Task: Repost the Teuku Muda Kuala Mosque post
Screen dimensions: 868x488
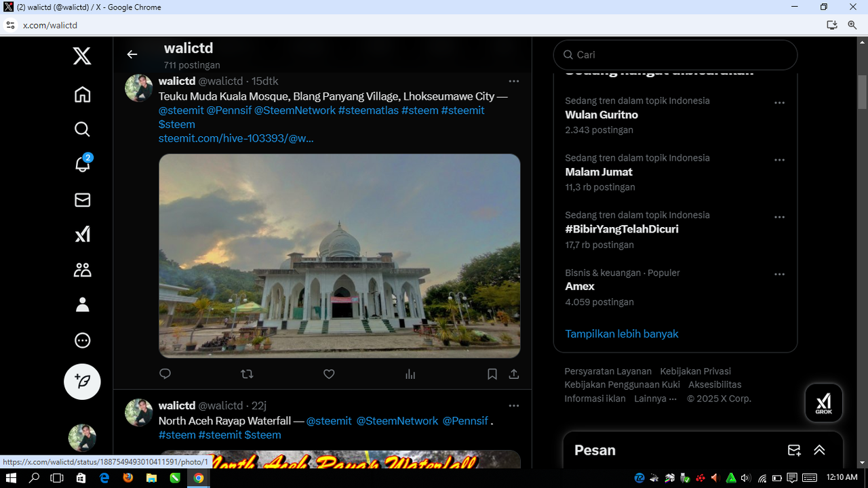Action: pyautogui.click(x=247, y=374)
